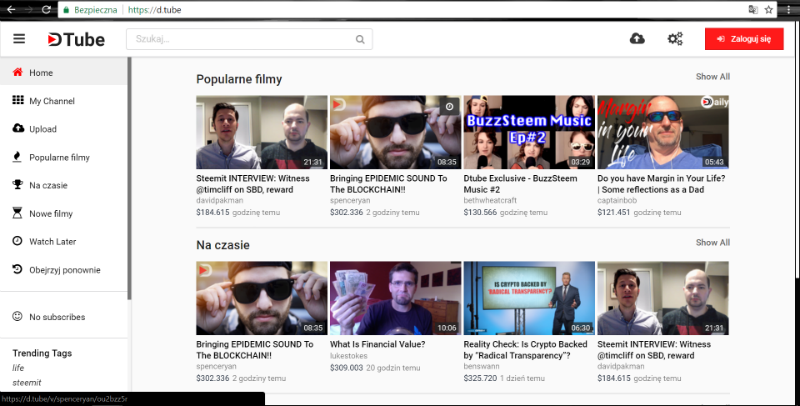Open Popularne filmy in the sidebar
The image size is (800, 406).
click(x=64, y=157)
